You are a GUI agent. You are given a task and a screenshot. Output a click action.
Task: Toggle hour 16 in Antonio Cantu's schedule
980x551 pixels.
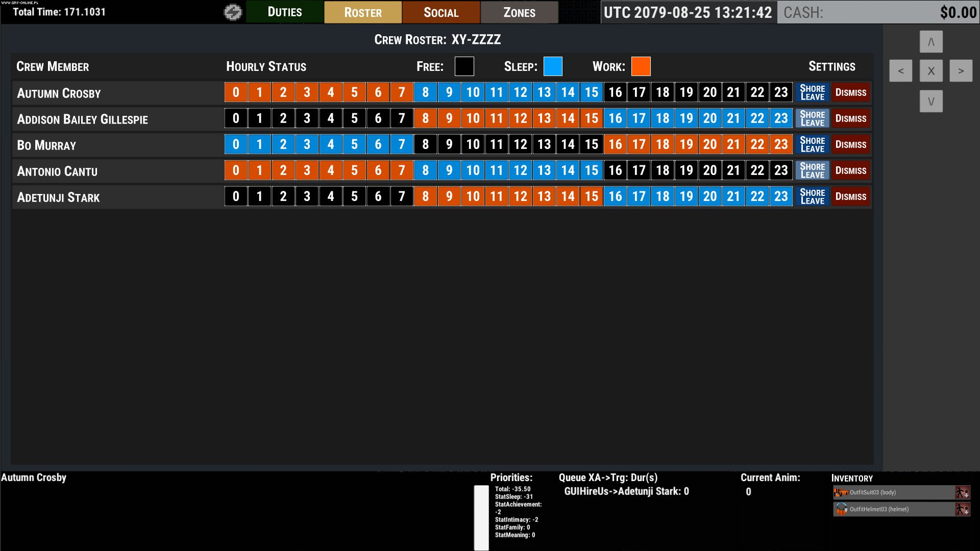tap(615, 170)
